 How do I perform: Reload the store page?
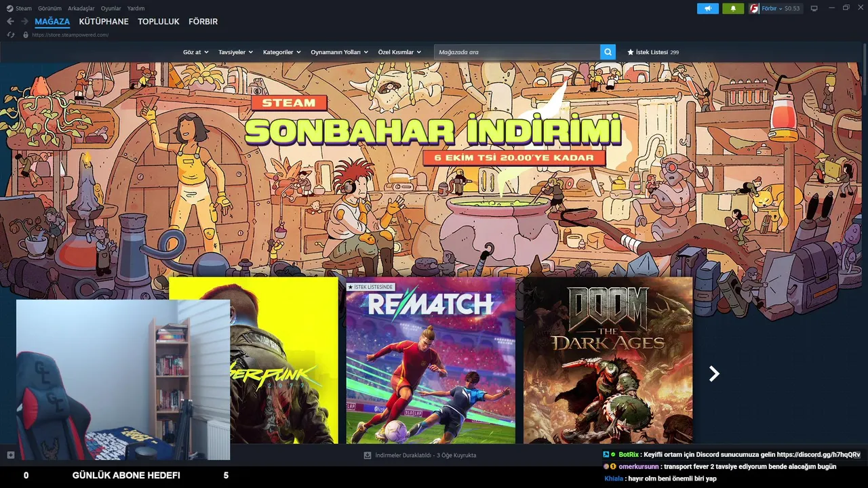point(10,35)
